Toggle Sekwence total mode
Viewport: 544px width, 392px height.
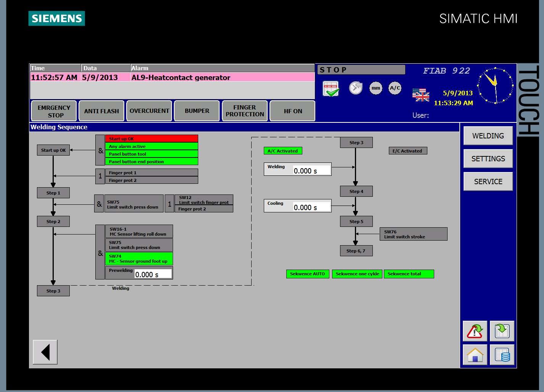pyautogui.click(x=409, y=274)
